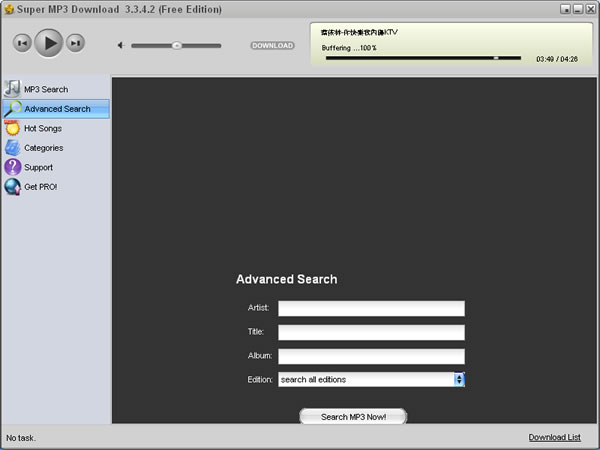Click the previous track button
The image size is (600, 450).
coord(22,43)
